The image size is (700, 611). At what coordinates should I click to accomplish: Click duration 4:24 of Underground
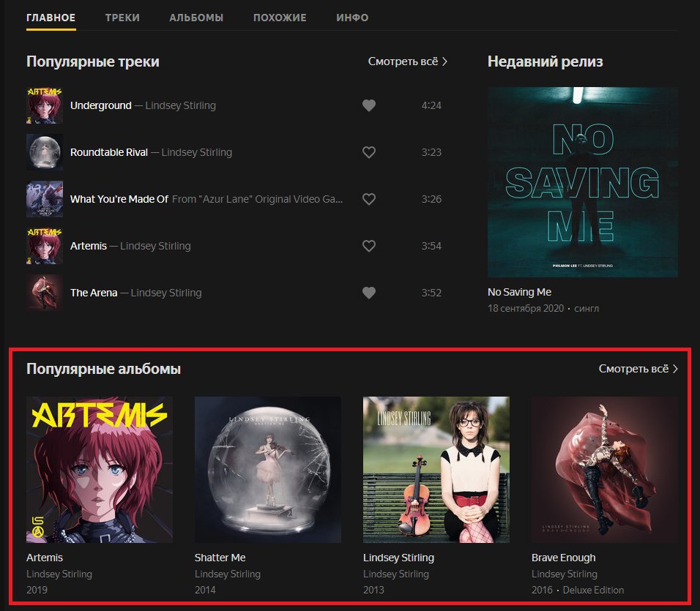point(431,105)
